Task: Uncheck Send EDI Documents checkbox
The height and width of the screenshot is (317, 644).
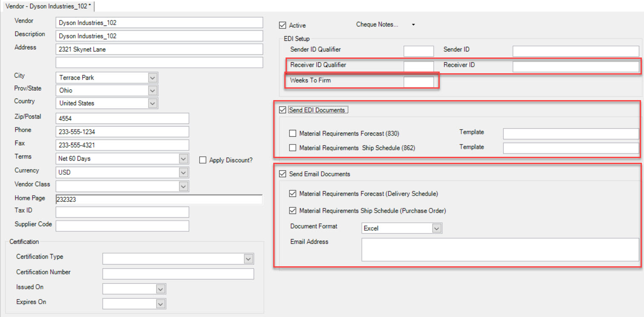Action: point(283,110)
